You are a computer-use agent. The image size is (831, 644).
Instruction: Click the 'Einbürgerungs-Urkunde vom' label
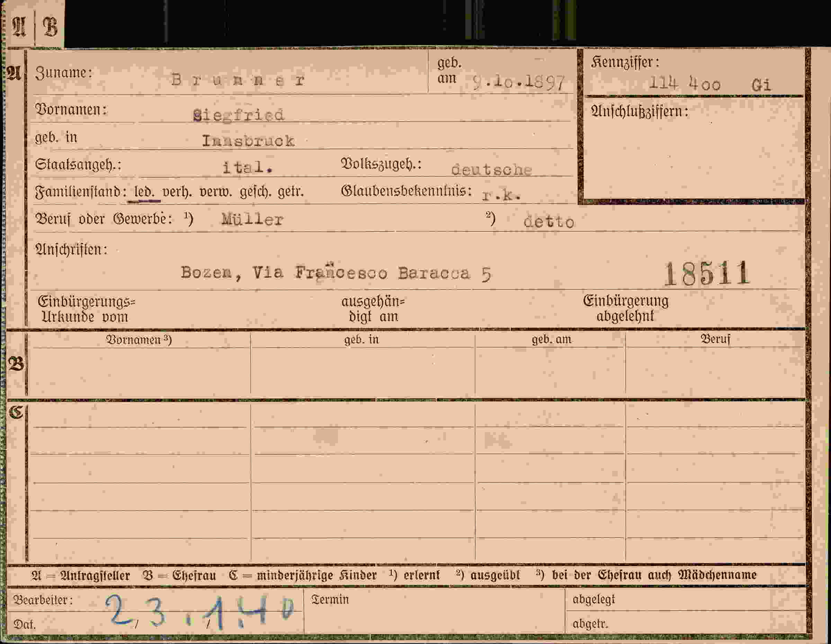coord(86,309)
